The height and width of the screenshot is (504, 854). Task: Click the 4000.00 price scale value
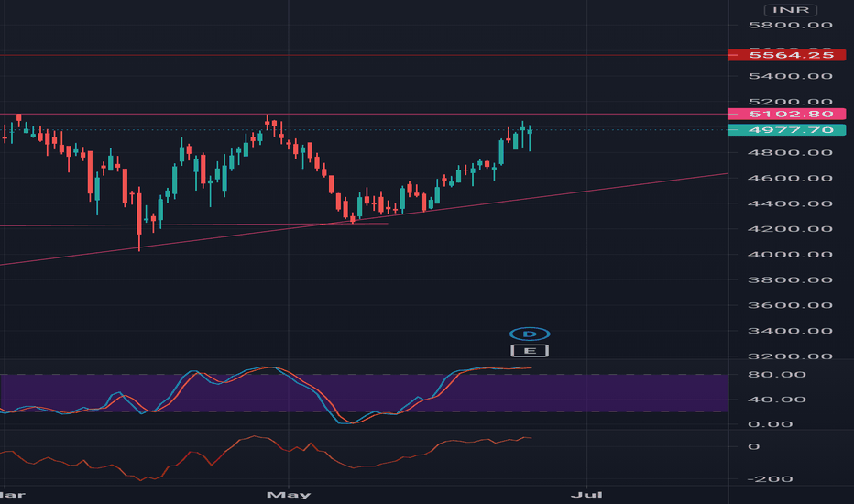coord(790,255)
